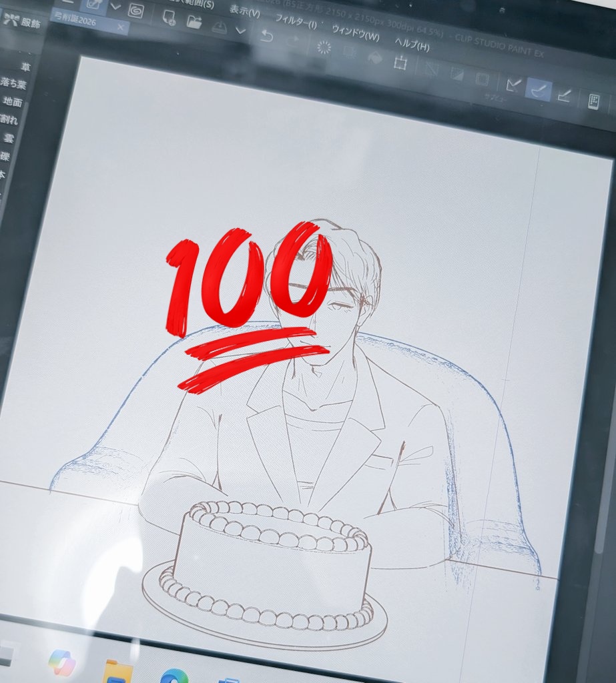Screen dimensions: 616x683
Task: Click the highlighted pen-square icon at top-left
Action: (x=94, y=4)
